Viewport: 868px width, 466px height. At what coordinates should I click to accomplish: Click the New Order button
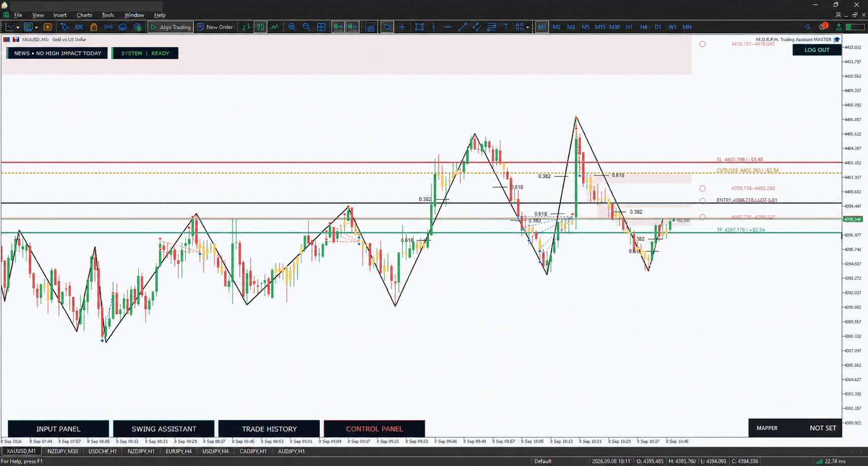(215, 27)
